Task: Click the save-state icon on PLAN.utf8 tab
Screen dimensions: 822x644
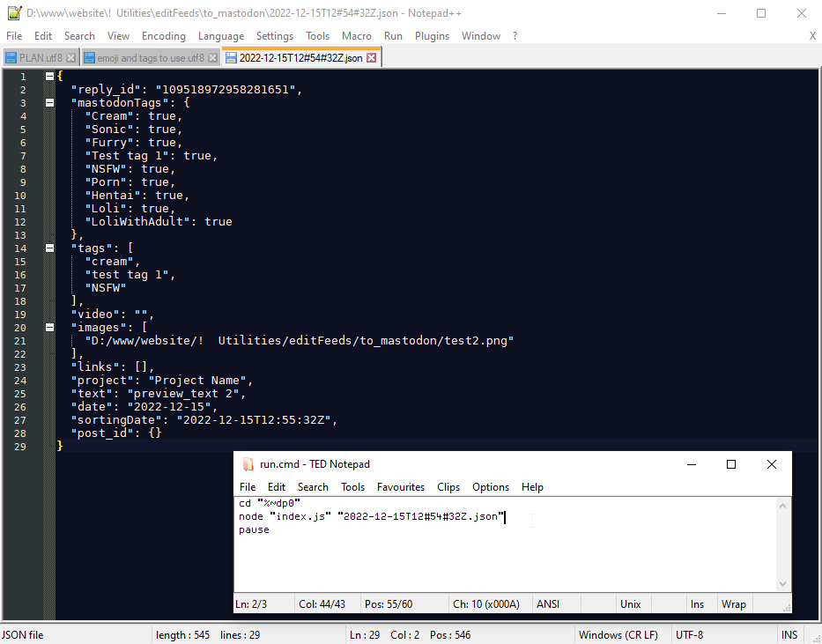Action: (11, 58)
